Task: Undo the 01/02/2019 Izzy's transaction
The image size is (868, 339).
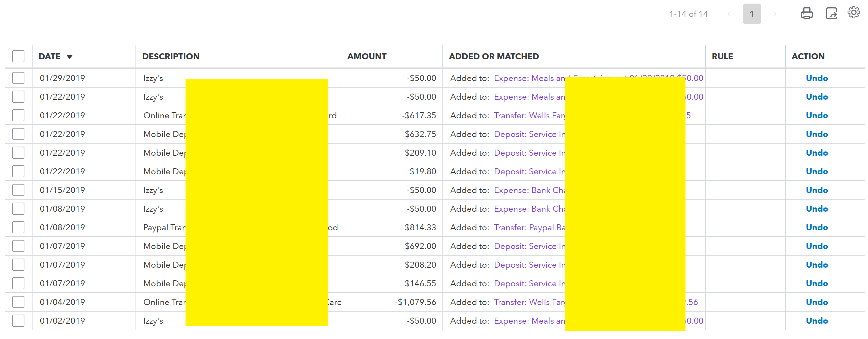Action: (x=816, y=321)
